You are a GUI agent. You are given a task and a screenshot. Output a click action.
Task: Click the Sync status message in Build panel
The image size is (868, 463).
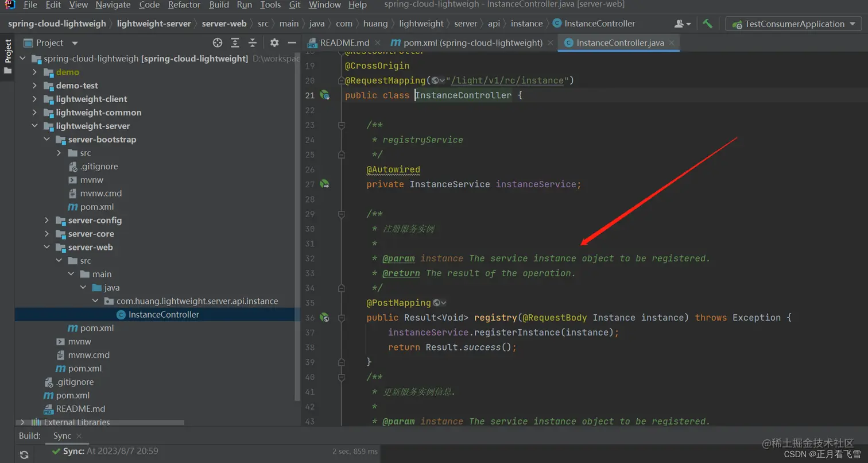click(104, 452)
